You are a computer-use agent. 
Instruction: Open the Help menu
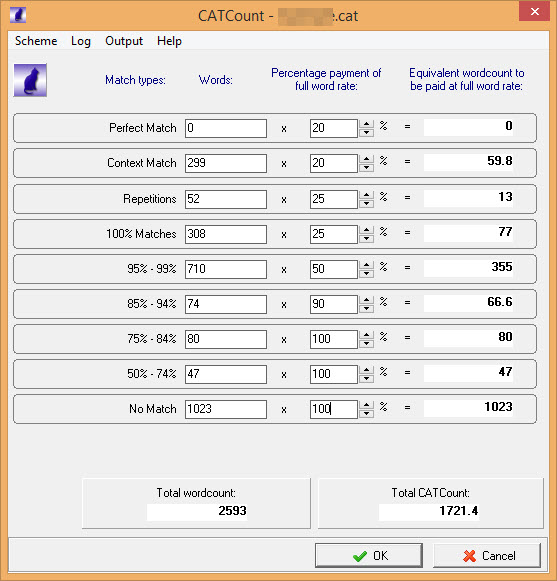(x=169, y=41)
